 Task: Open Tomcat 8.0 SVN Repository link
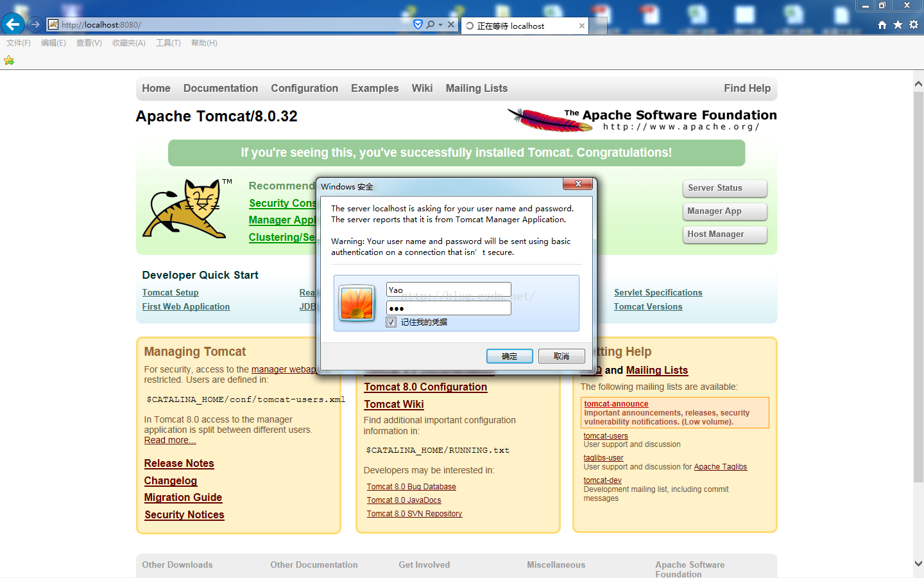tap(415, 514)
